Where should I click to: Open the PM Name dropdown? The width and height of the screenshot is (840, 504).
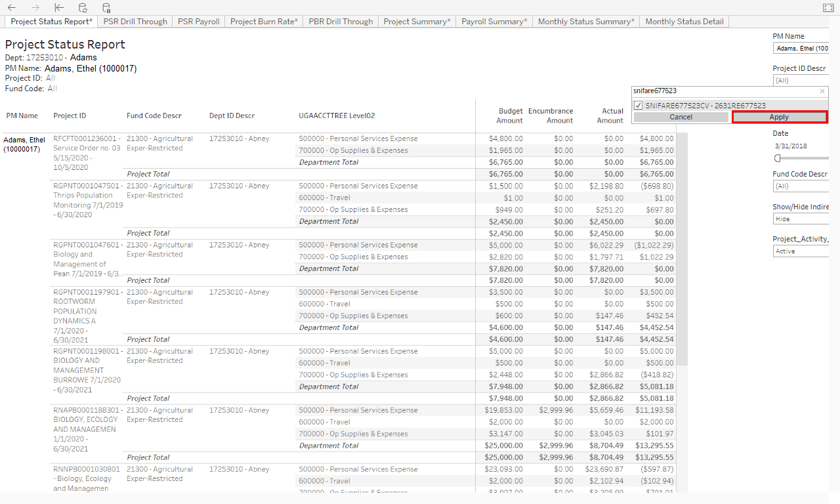pyautogui.click(x=801, y=48)
